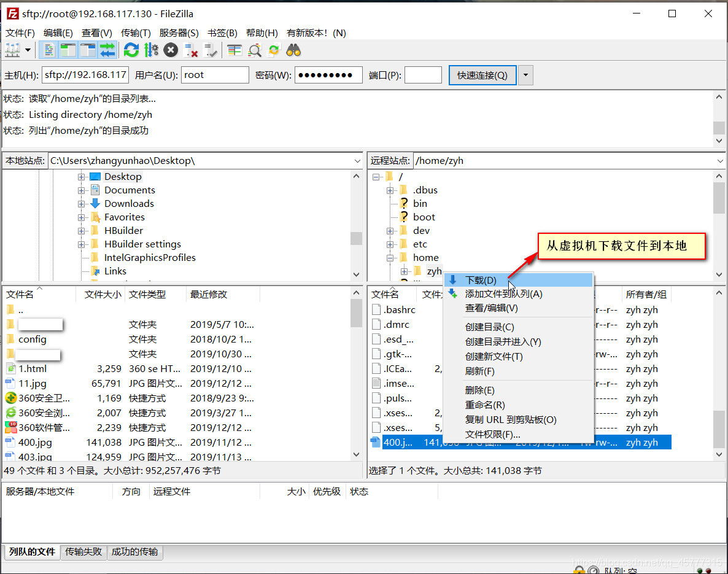
Task: Refresh the file and folder lists
Action: [131, 50]
